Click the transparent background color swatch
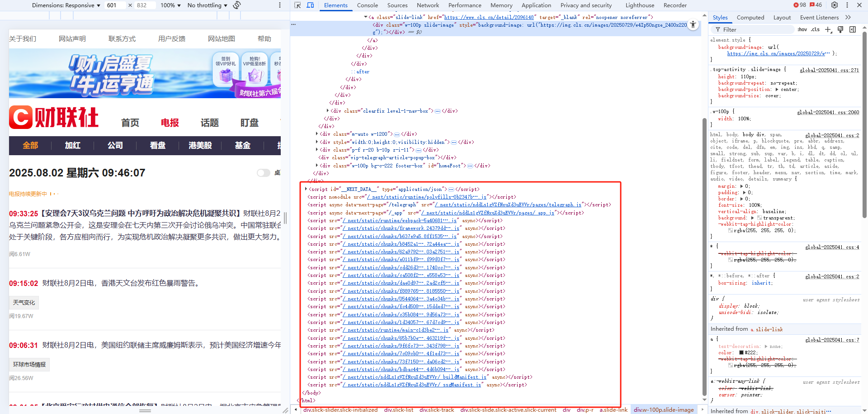 tap(759, 218)
